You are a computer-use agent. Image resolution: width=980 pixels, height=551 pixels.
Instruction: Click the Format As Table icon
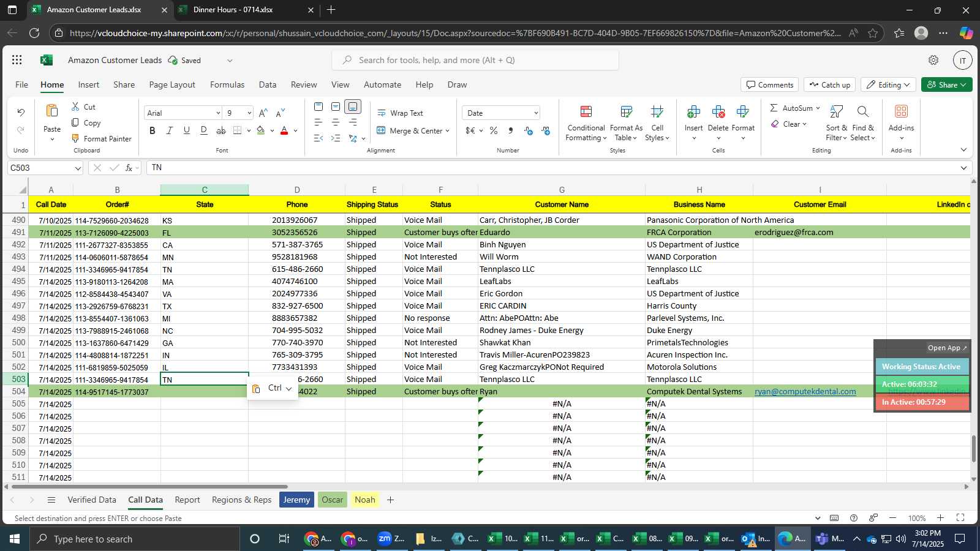pos(626,111)
